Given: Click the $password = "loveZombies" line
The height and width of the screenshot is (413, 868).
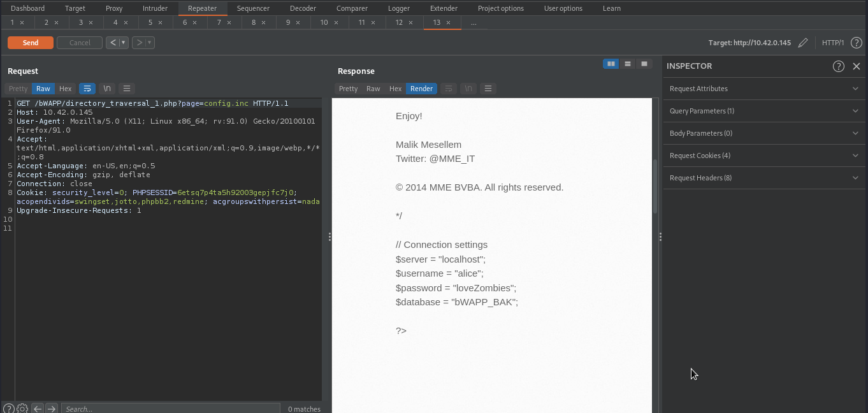Looking at the screenshot, I should pos(456,288).
